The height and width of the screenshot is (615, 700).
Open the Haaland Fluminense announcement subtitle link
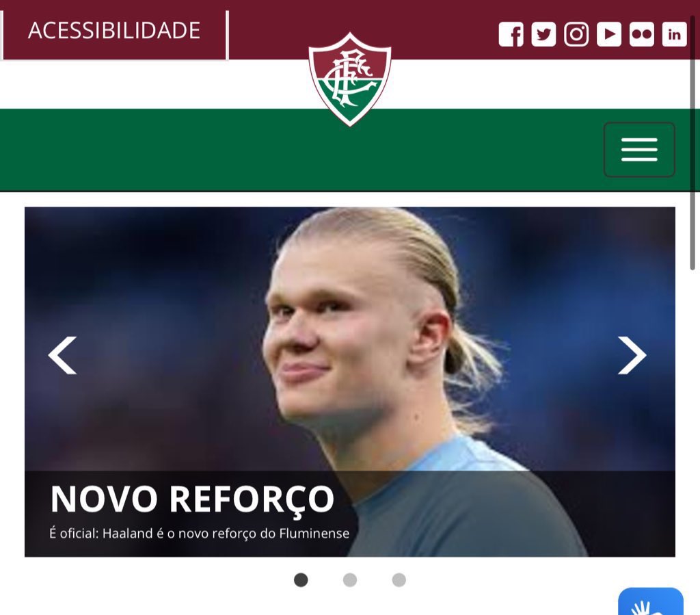(x=199, y=534)
